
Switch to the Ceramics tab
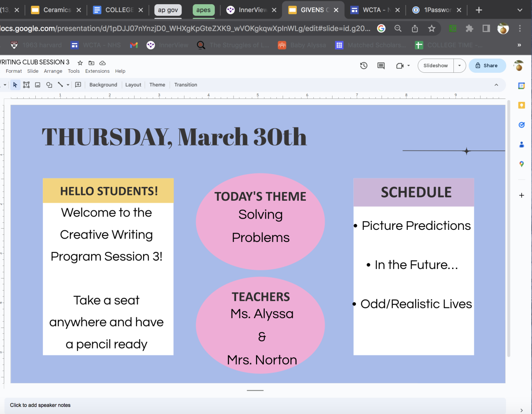coord(56,10)
